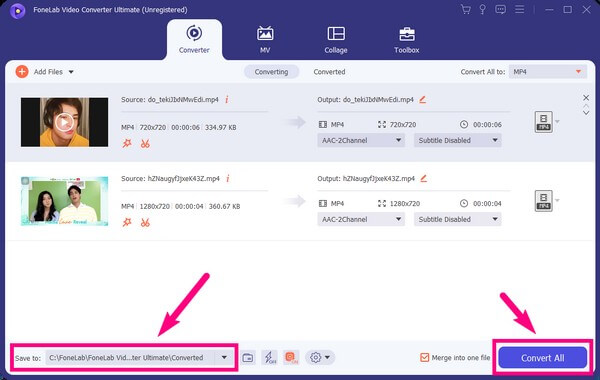Screen dimensions: 600x380
Task: Click output resolution 1280x720
Action: coord(405,203)
